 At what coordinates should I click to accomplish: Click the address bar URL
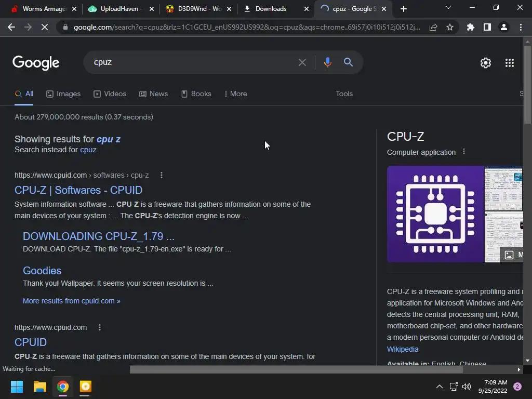pyautogui.click(x=247, y=27)
